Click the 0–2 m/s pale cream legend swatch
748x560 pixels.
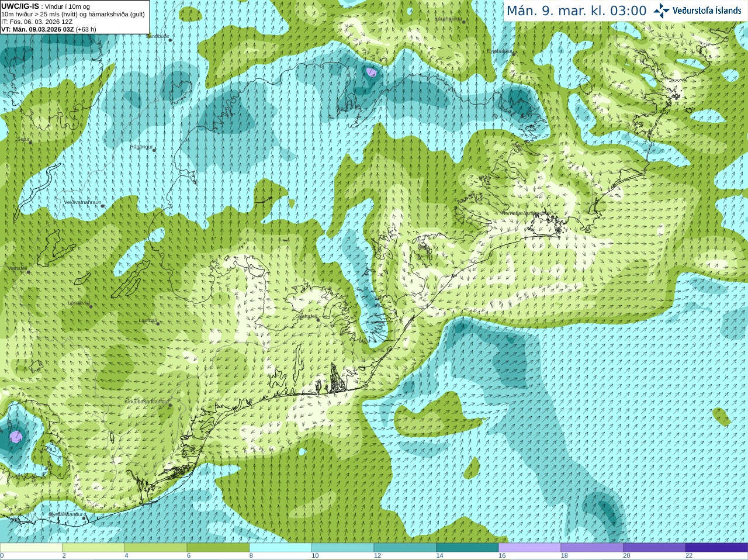tap(31, 548)
